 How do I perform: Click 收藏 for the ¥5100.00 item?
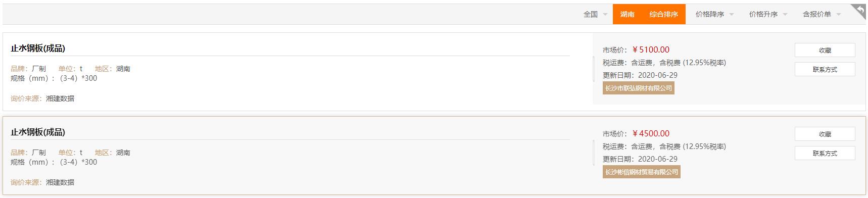[x=825, y=50]
